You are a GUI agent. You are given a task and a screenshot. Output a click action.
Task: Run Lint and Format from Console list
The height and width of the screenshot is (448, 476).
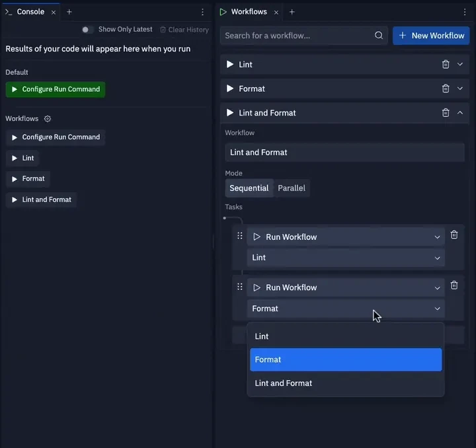(x=41, y=200)
